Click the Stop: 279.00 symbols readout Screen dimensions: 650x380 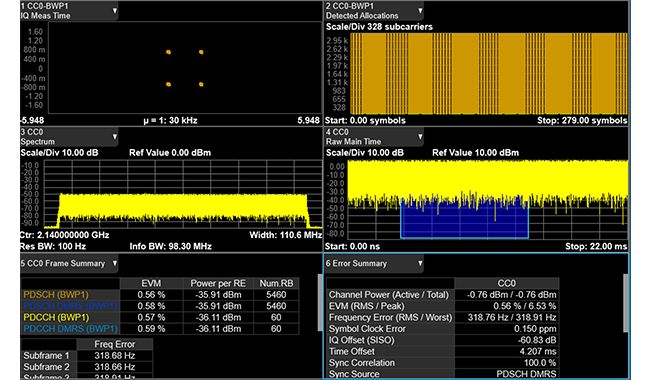coord(582,121)
